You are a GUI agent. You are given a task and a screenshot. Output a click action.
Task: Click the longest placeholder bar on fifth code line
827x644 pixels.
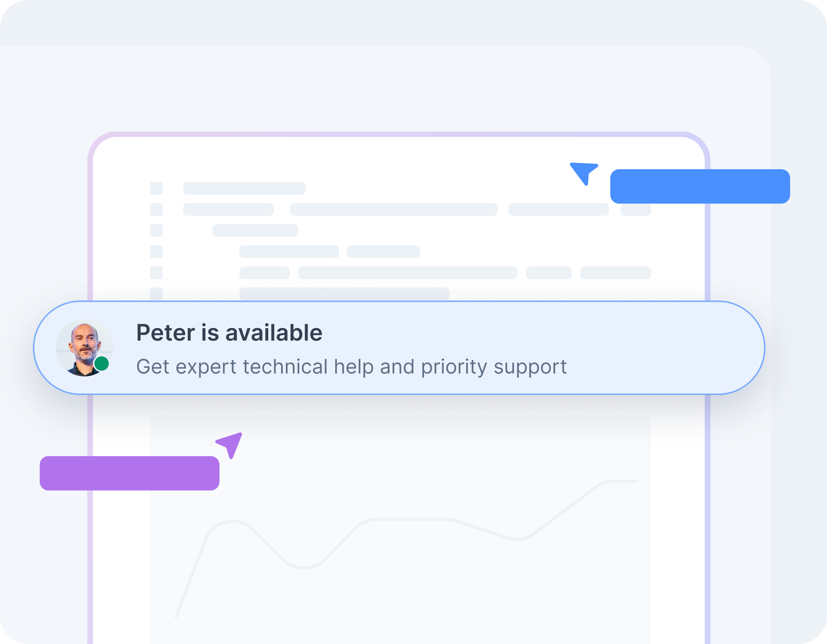(407, 273)
